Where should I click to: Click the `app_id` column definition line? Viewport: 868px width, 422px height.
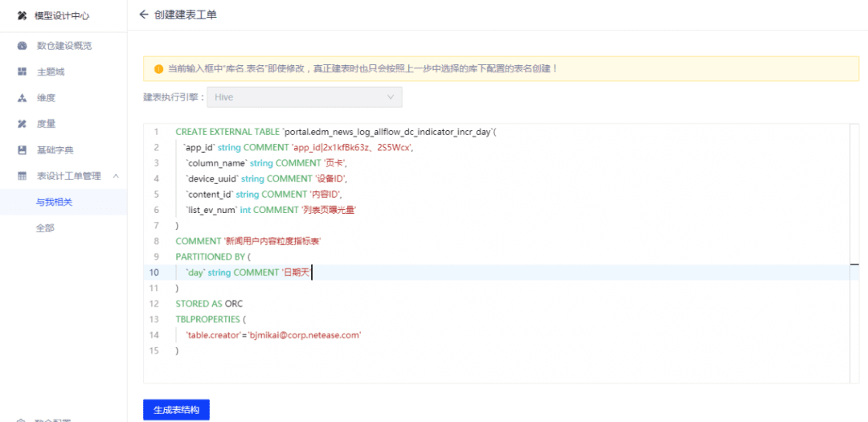click(298, 147)
